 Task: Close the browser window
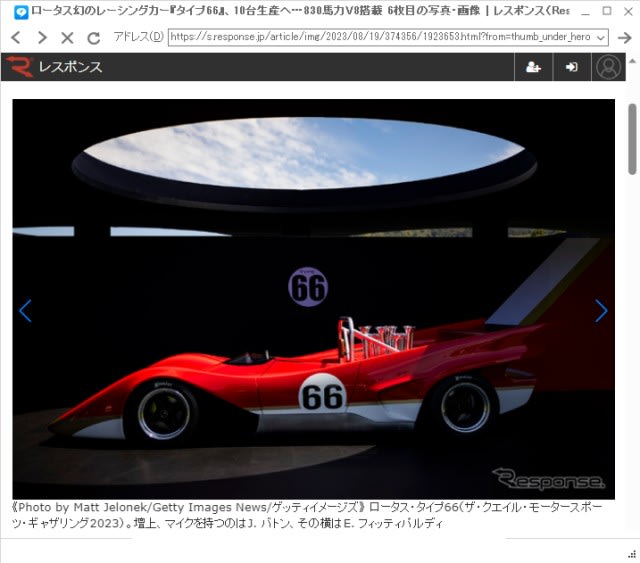[628, 11]
